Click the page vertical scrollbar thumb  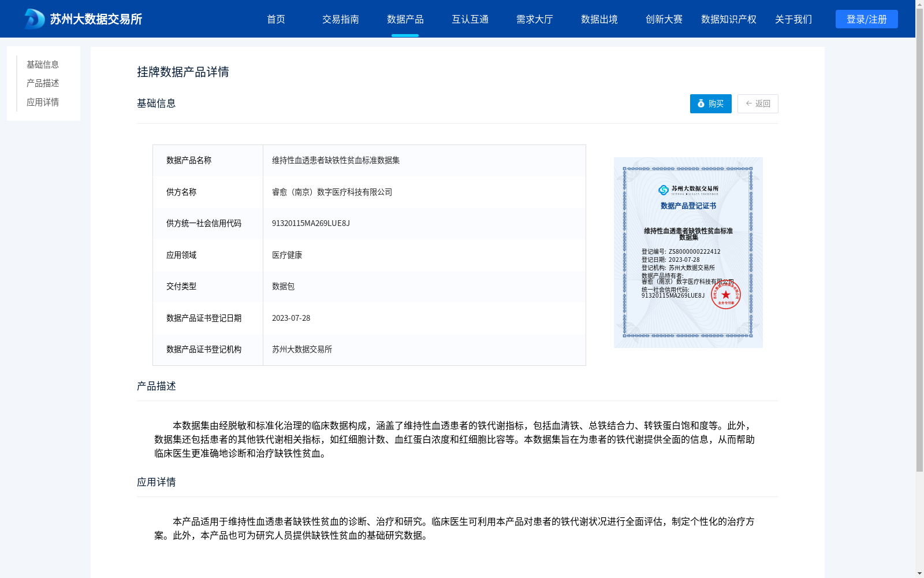click(x=919, y=240)
